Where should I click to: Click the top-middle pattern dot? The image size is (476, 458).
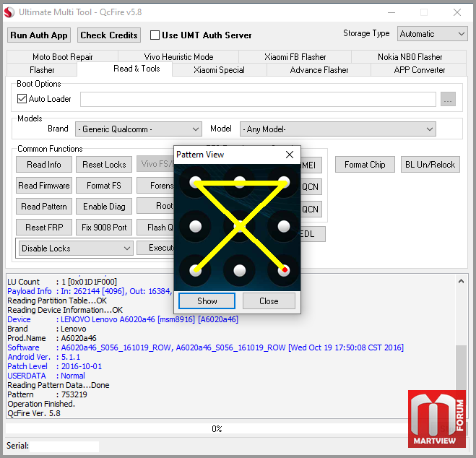coord(240,183)
